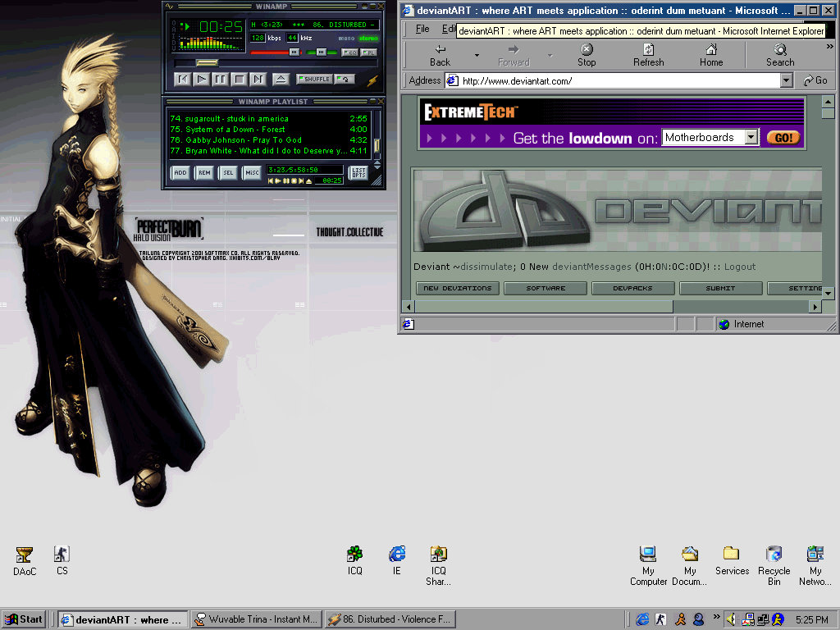
Task: Open SOFTWARE tab on deviantART
Action: point(546,288)
